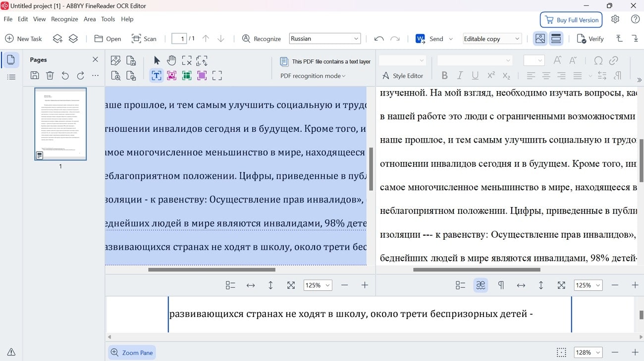The height and width of the screenshot is (361, 644).
Task: Start a New Task
Action: [23, 39]
